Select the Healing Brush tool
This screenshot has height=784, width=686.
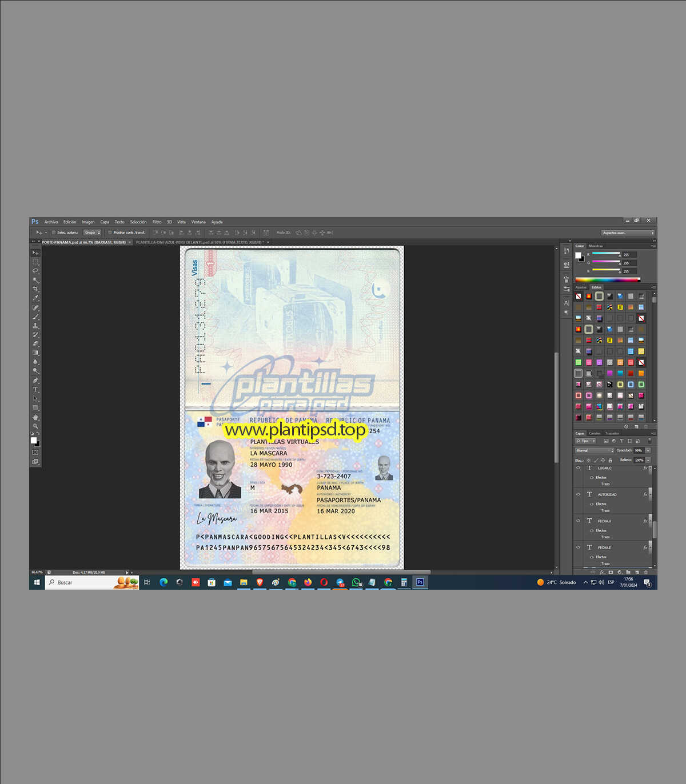click(x=35, y=307)
